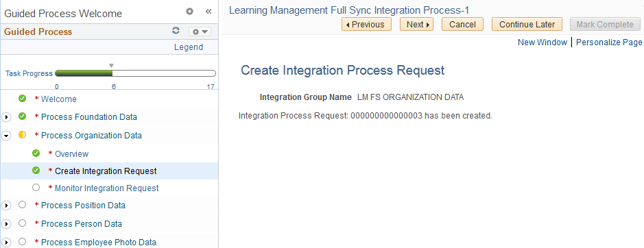
Task: Open the Legend link
Action: click(x=189, y=47)
